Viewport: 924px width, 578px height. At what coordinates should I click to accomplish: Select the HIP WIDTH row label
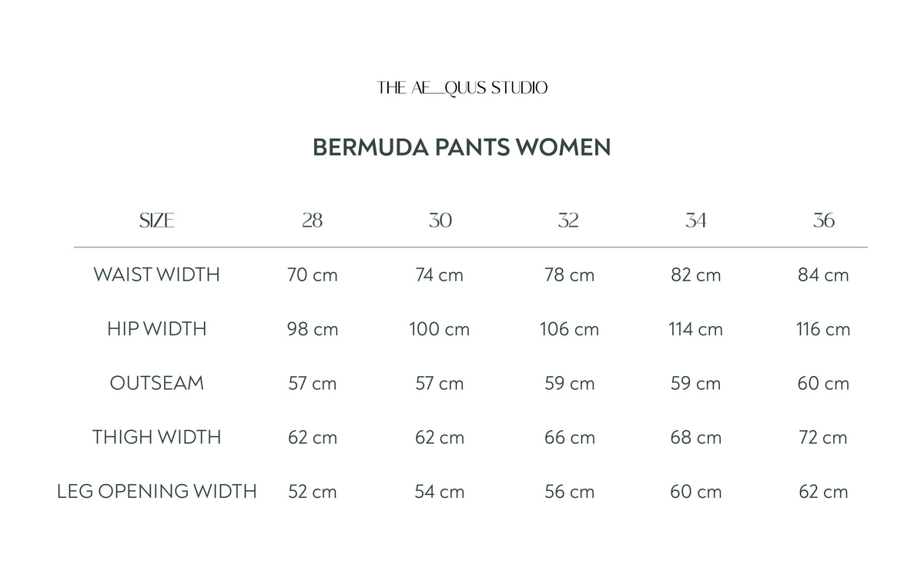156,329
